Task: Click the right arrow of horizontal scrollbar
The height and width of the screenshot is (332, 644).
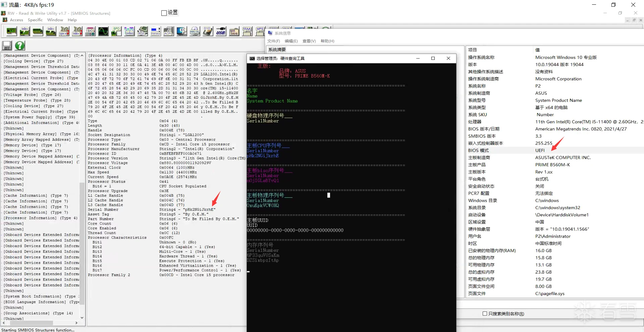Action: 76,323
